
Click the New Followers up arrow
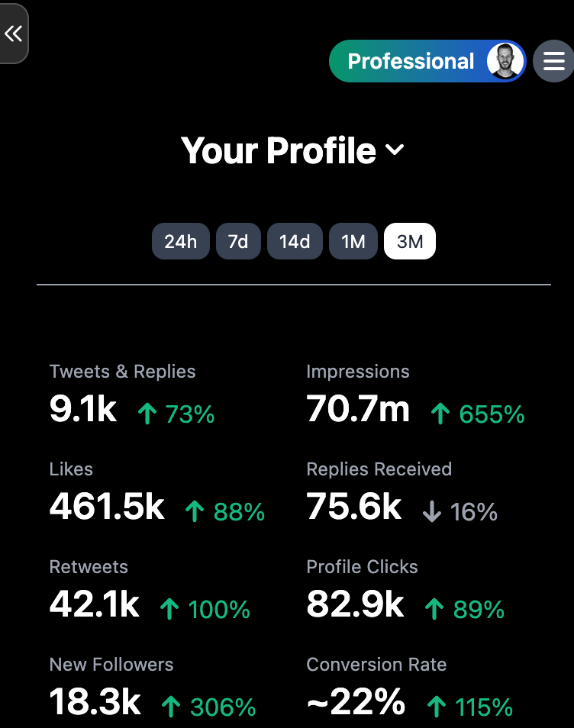coord(171,707)
